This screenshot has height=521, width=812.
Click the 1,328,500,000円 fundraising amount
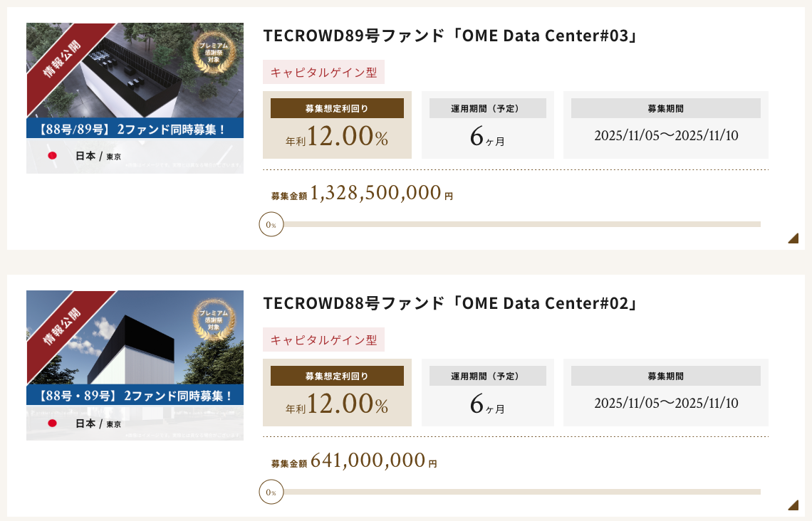[375, 194]
